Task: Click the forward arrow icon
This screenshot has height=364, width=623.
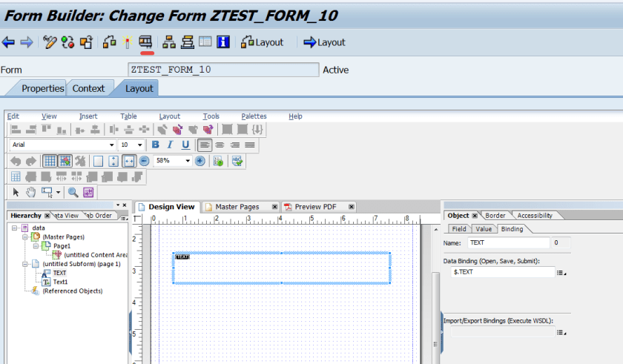Action: coord(27,42)
